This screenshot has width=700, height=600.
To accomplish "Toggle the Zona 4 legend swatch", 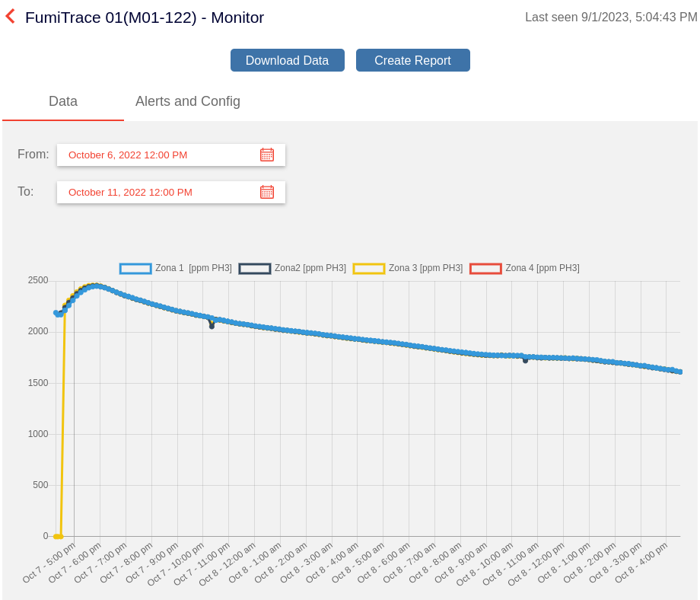I will [485, 268].
